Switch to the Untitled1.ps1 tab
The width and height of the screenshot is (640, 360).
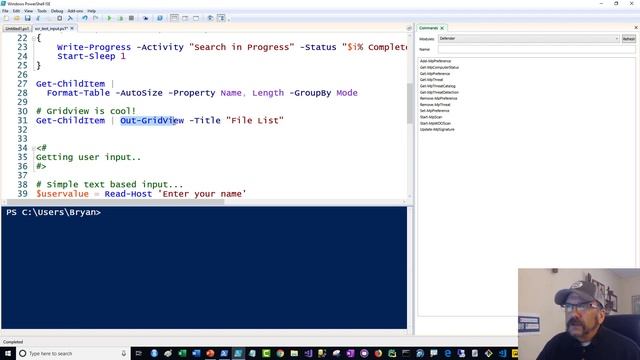[x=17, y=29]
